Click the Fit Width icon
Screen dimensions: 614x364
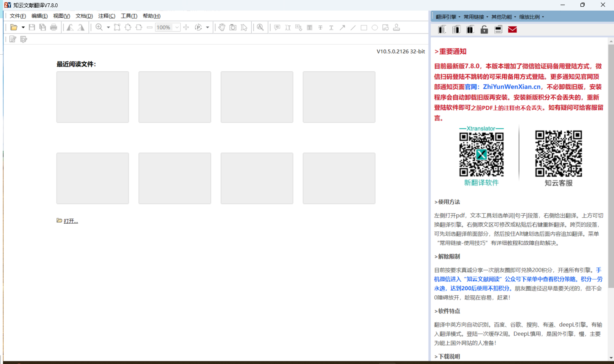(x=139, y=28)
